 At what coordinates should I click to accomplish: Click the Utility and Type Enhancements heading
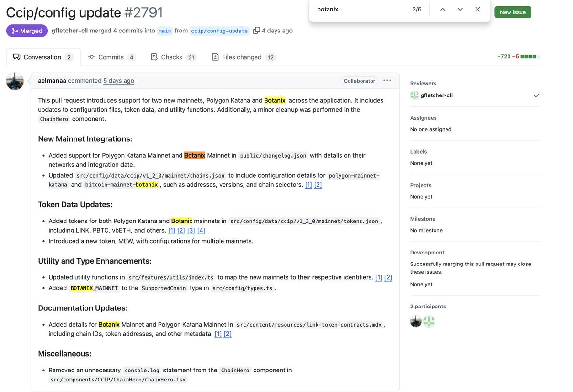pos(95,261)
